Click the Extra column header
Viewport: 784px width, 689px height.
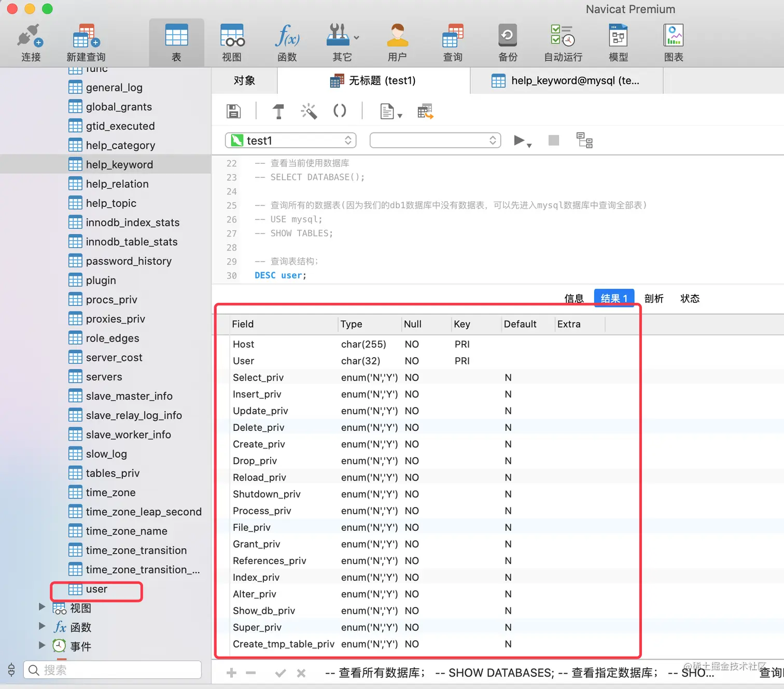coord(580,324)
